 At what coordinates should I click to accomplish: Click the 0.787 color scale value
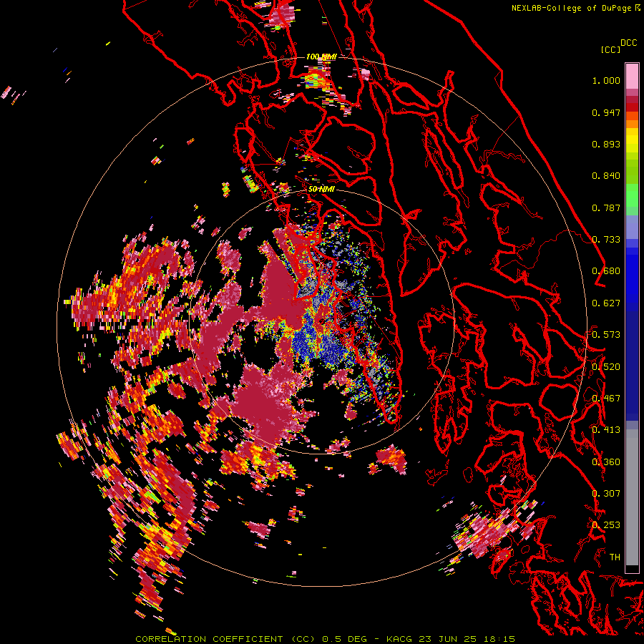point(606,208)
